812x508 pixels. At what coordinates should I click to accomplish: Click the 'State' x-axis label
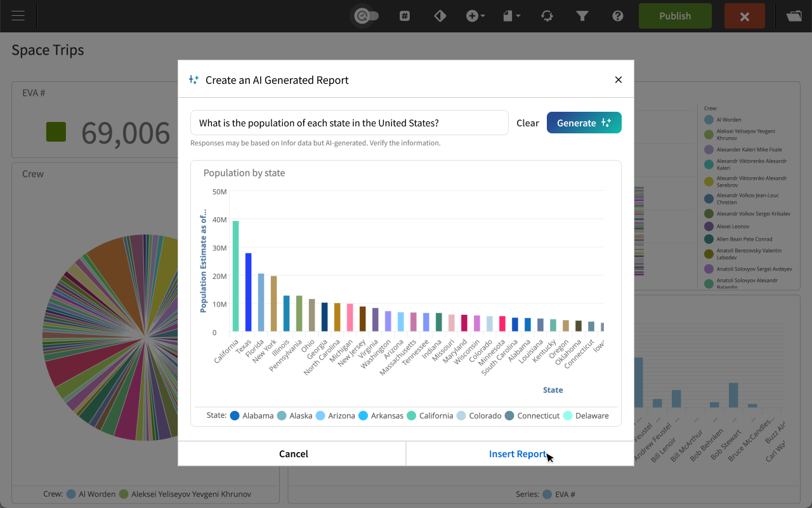point(553,390)
